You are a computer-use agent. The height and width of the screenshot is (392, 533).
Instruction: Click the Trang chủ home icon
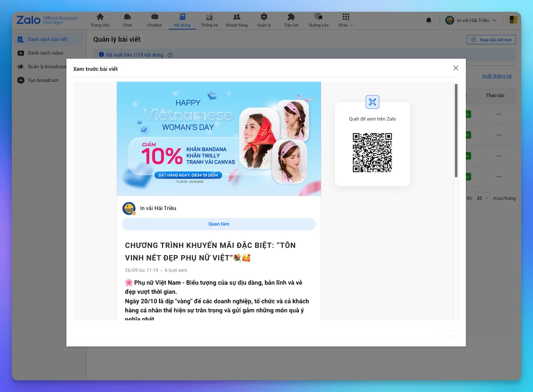[100, 17]
